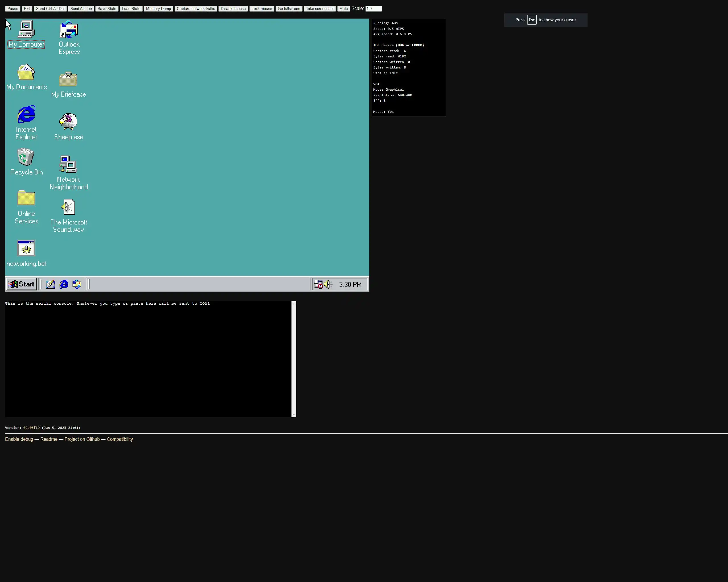Viewport: 728px width, 582px height.
Task: Click the Scale input field
Action: tap(373, 9)
